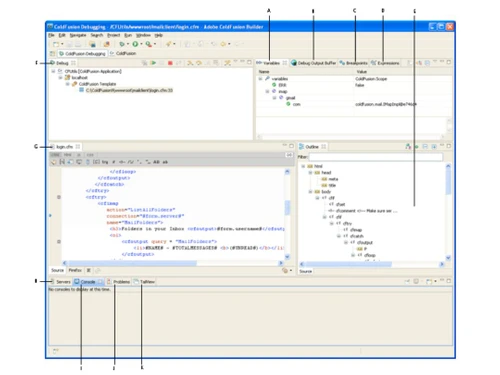Collapse the cfoutput query fold marker in gutter
Image resolution: width=500 pixels, height=375 pixels.
tap(59, 241)
